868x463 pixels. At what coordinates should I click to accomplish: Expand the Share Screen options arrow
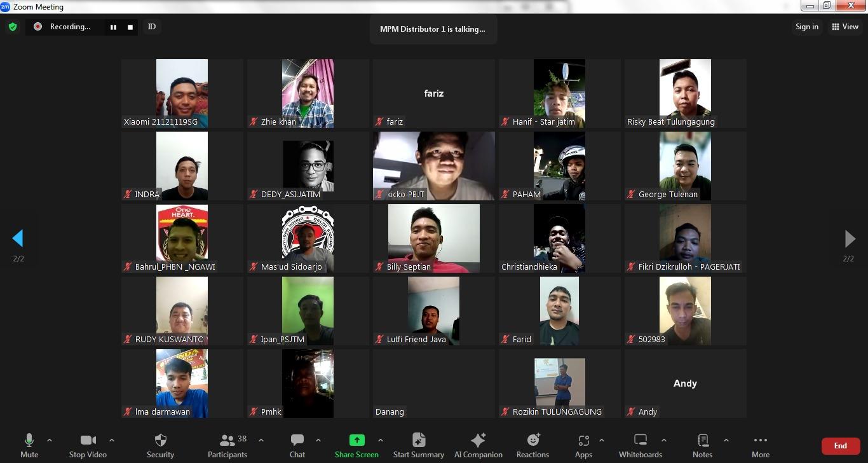tap(381, 440)
